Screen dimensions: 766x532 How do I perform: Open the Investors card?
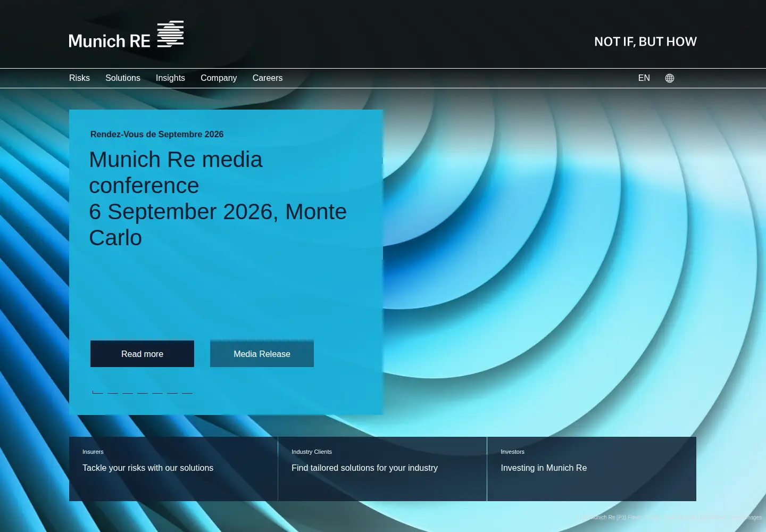tap(592, 469)
